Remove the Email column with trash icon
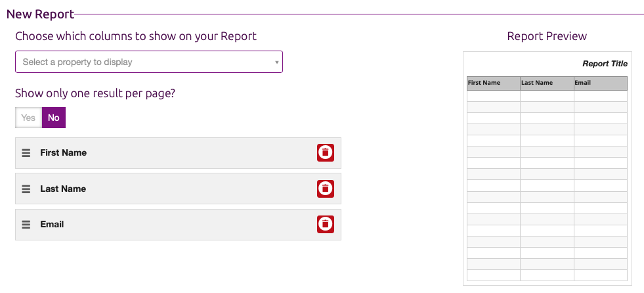Image resolution: width=644 pixels, height=293 pixels. tap(325, 224)
